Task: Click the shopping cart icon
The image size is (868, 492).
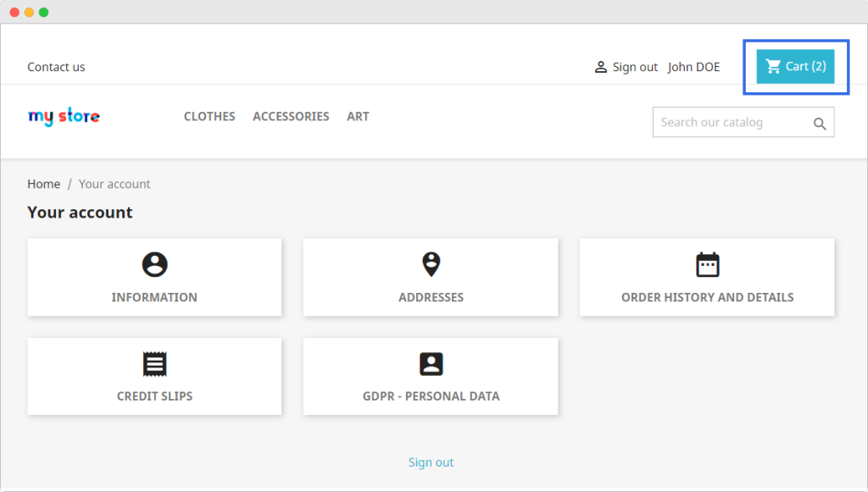Action: coord(773,66)
